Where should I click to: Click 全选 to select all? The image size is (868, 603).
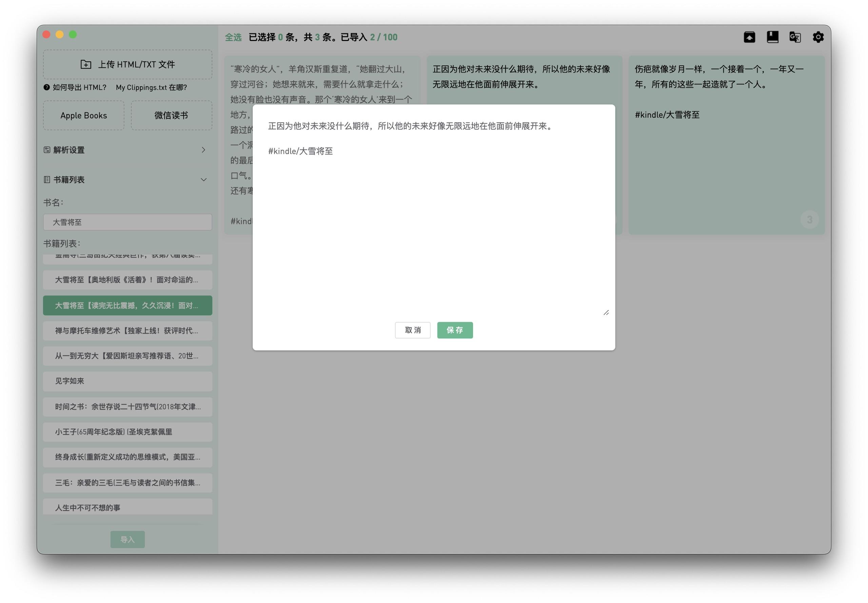(233, 37)
